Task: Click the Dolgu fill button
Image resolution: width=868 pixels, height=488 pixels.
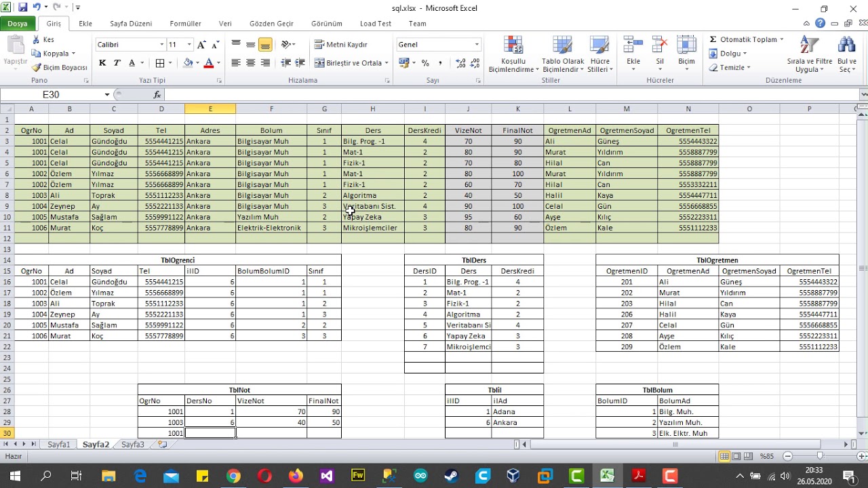Action: 728,54
